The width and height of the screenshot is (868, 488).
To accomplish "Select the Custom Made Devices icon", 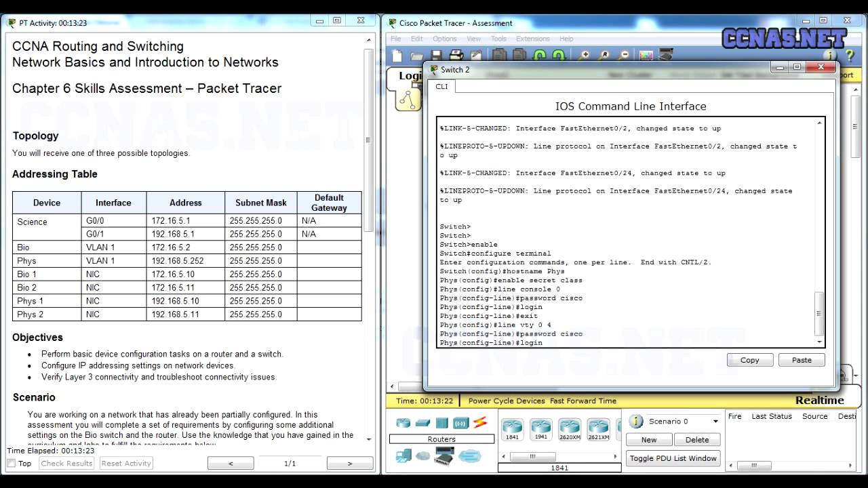I will point(444,457).
